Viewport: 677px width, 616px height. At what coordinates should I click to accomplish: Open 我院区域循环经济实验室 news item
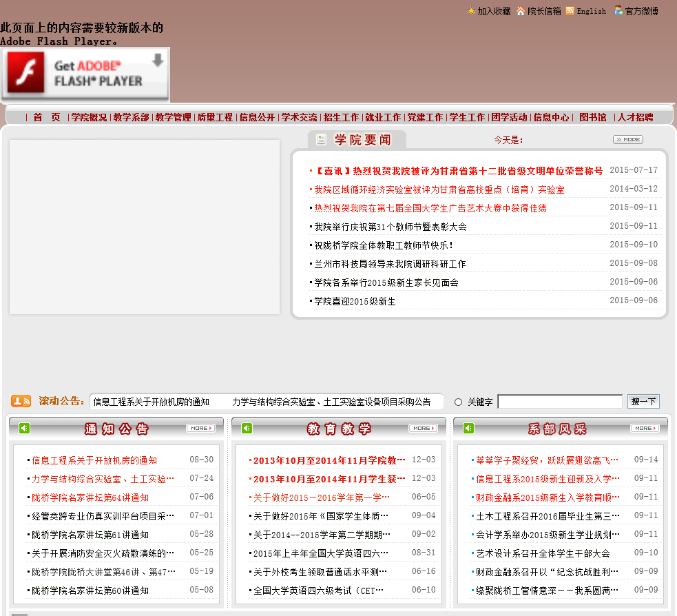coord(439,189)
